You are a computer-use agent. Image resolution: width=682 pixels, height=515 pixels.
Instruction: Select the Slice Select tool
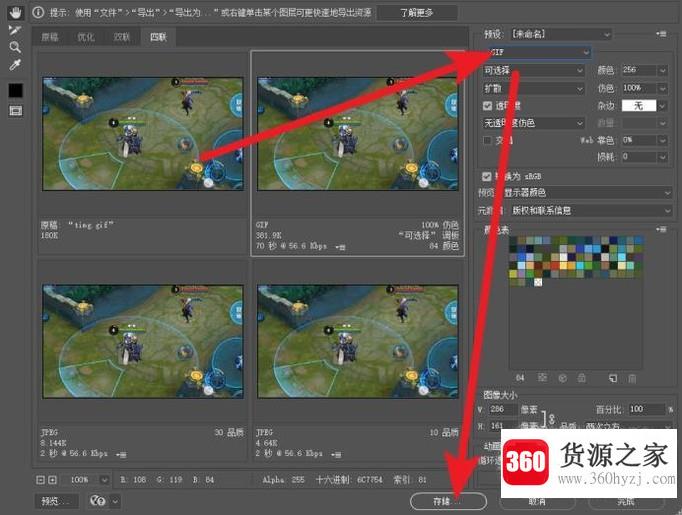point(15,30)
